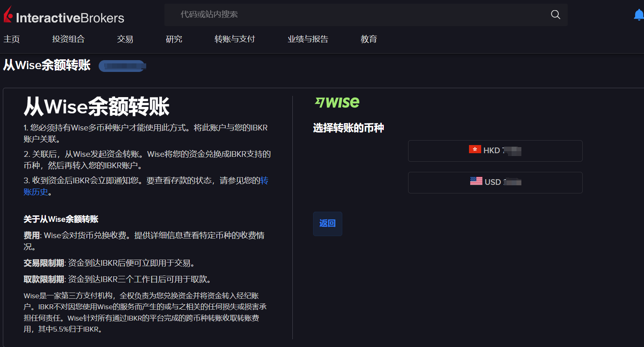Click the 交易限制期 line
The image size is (644, 347).
(x=110, y=263)
